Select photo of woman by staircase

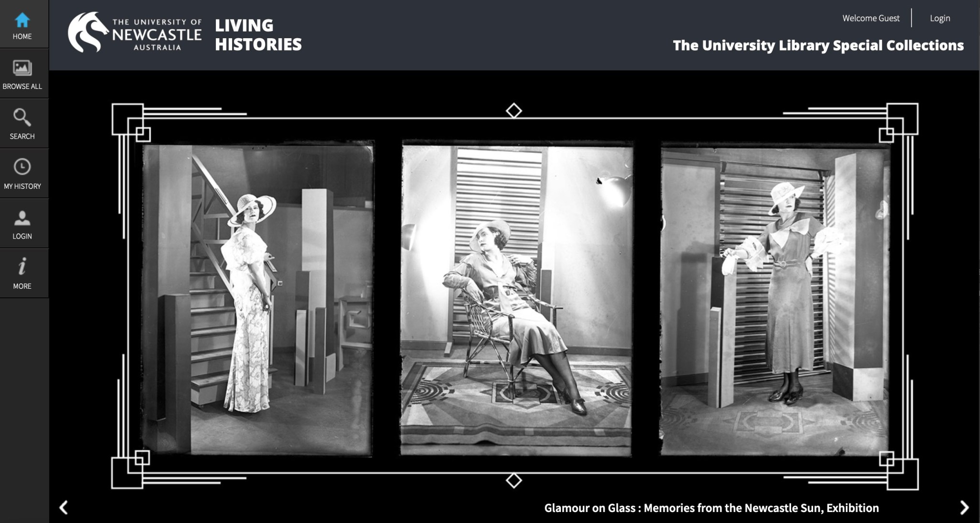(x=257, y=299)
